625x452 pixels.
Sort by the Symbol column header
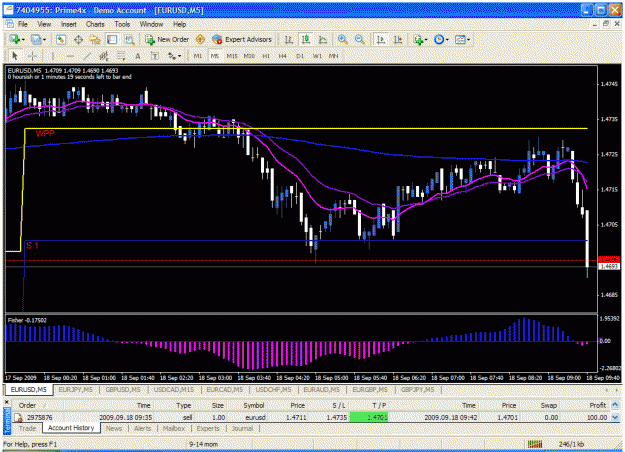pyautogui.click(x=254, y=405)
